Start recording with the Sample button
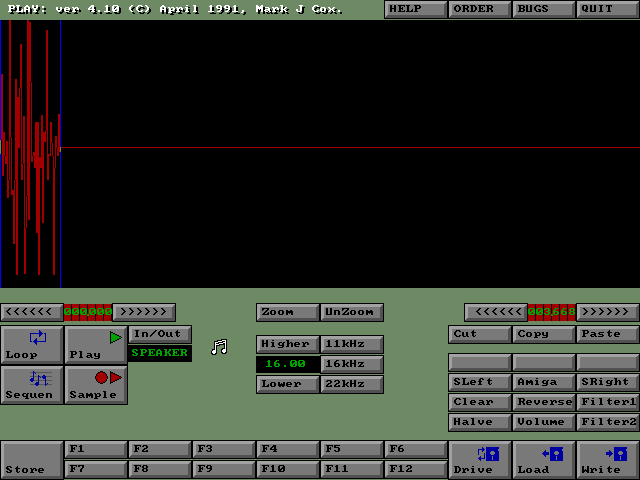Viewport: 640px width, 480px height. point(96,384)
